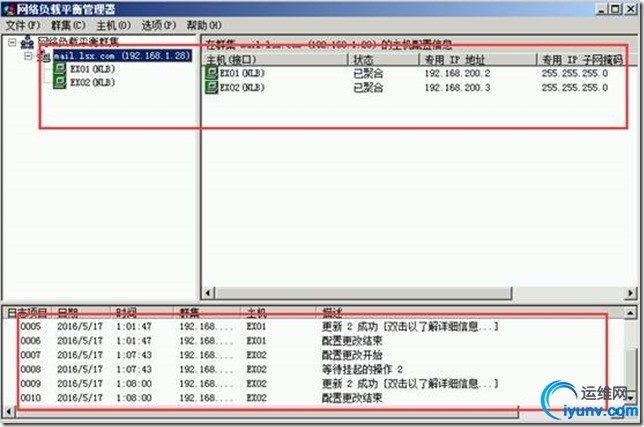The height and width of the screenshot is (427, 644).
Task: Click the cluster icon beside mail.lsx.com
Action: (x=44, y=55)
